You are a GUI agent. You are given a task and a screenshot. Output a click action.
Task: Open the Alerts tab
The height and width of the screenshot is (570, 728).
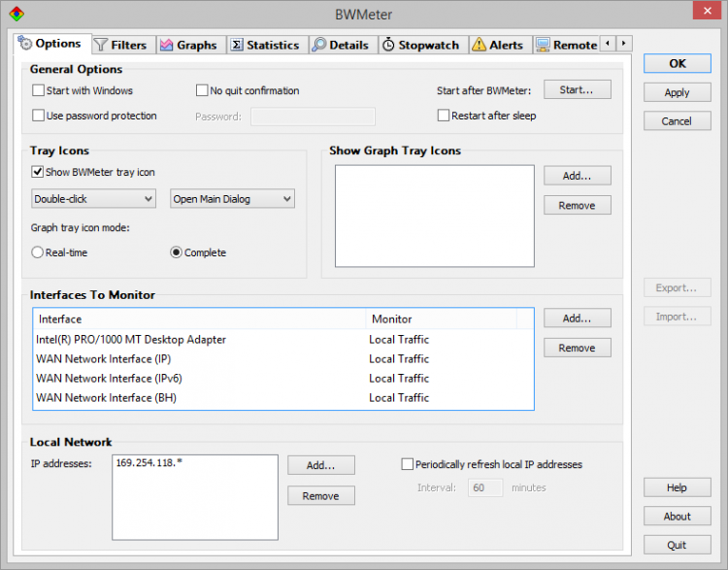click(x=500, y=45)
